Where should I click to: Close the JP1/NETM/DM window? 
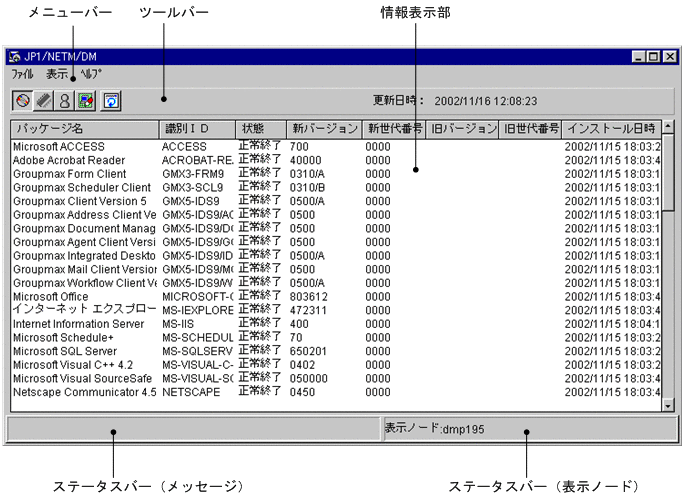[x=670, y=57]
